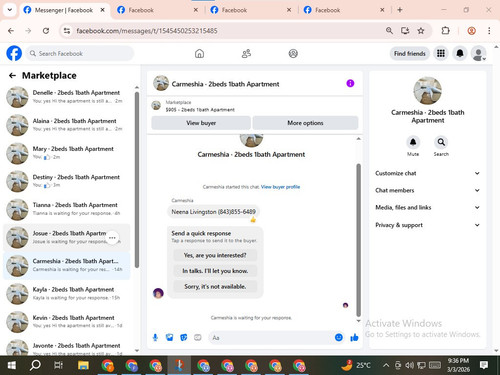Search in conversation with the magnifier icon
This screenshot has height=375, width=500.
click(x=441, y=142)
